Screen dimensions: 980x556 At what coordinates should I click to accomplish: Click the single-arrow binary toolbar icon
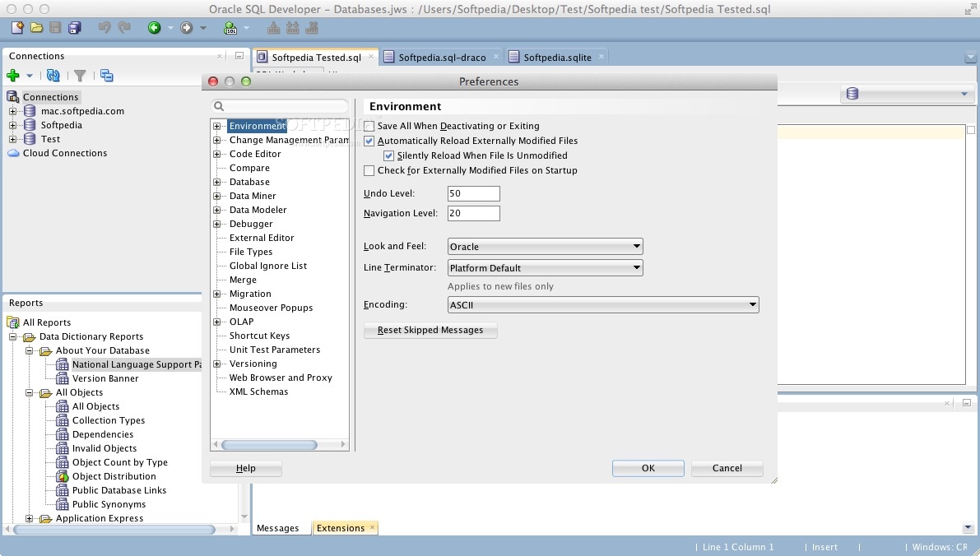click(274, 27)
